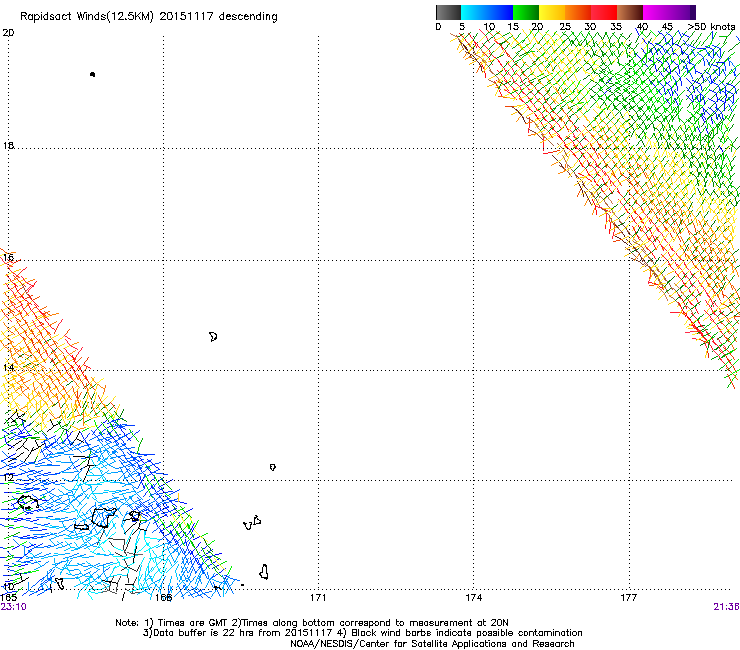Click the legend tick label '35'
This screenshot has width=740, height=650.
coord(616,27)
